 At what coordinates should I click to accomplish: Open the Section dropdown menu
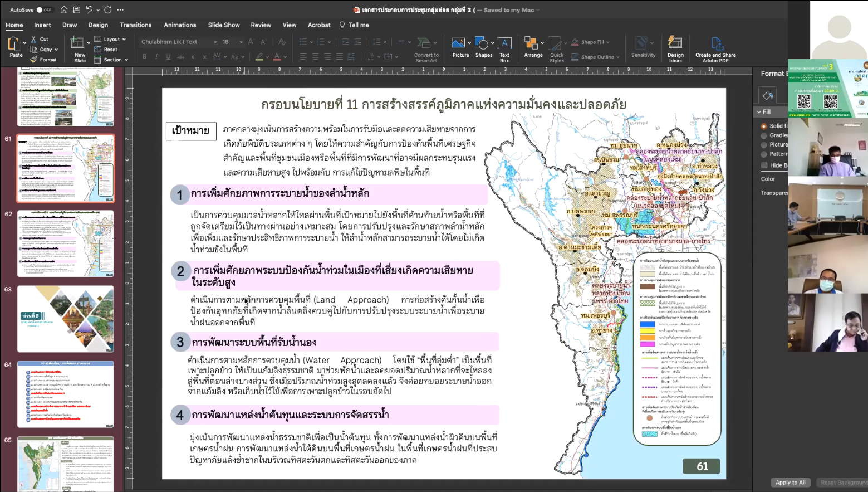[113, 60]
